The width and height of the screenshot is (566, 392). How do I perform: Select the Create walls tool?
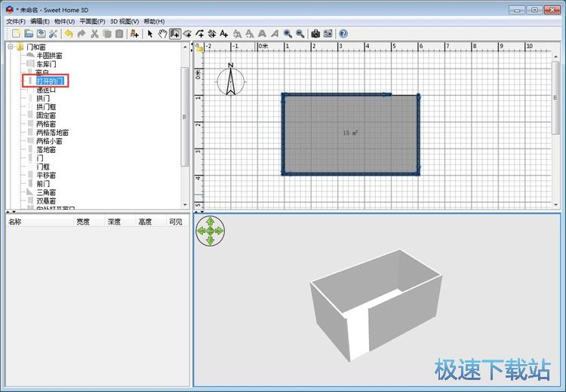[x=175, y=33]
